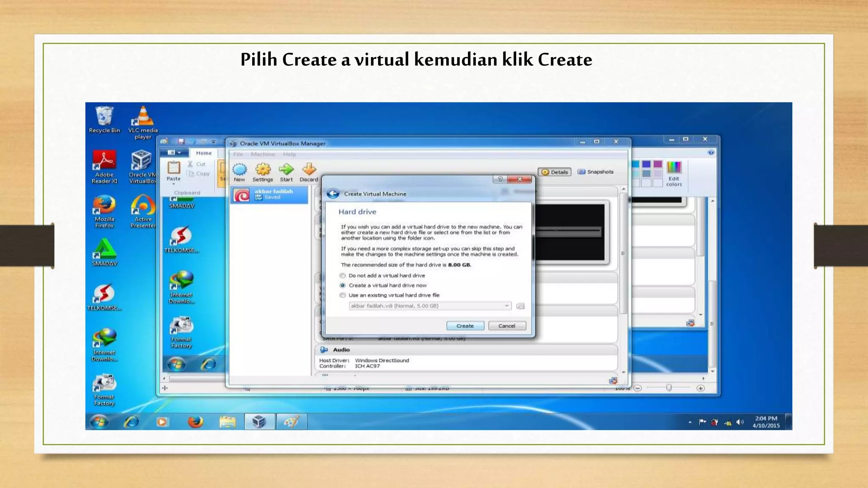
Task: Select Do not add a virtual hard drive
Action: [x=383, y=275]
